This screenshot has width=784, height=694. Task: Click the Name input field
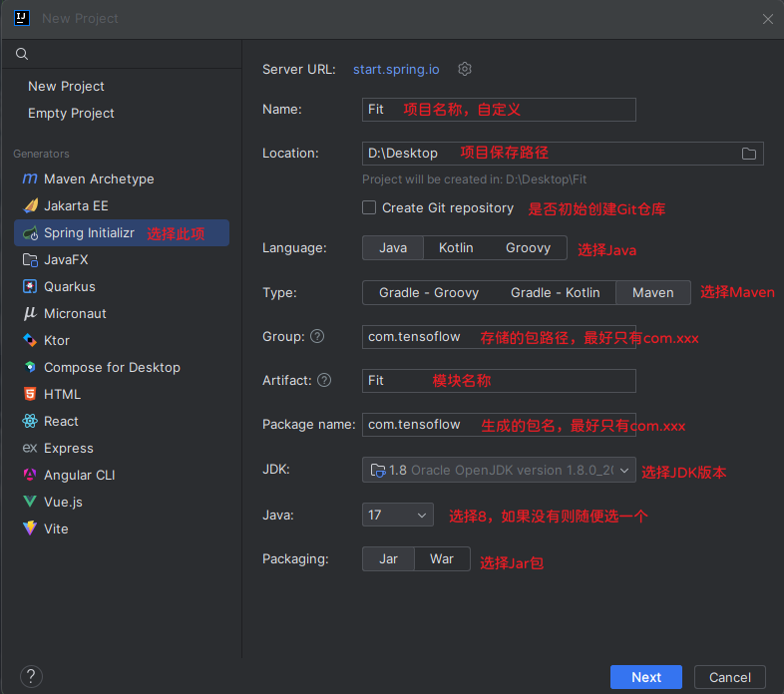coord(499,110)
